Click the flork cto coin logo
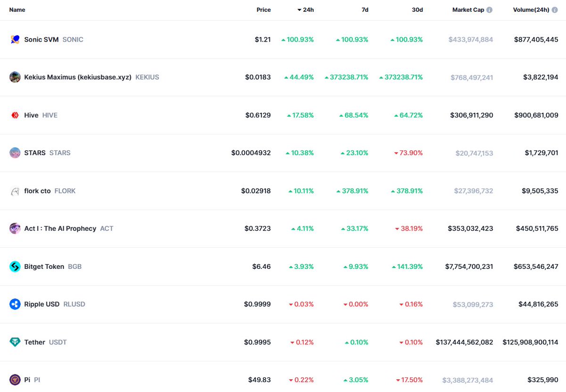 (x=15, y=191)
